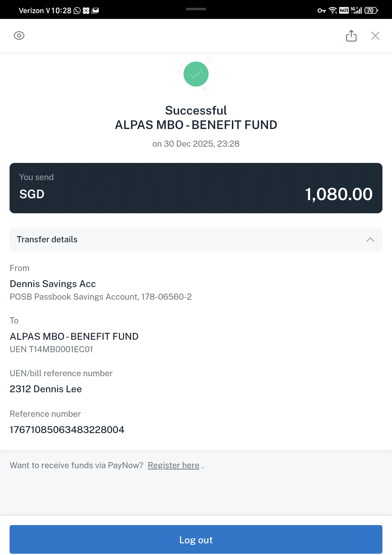Select the 1,080.00 amount in the send card
Image resolution: width=392 pixels, height=555 pixels.
click(x=339, y=194)
